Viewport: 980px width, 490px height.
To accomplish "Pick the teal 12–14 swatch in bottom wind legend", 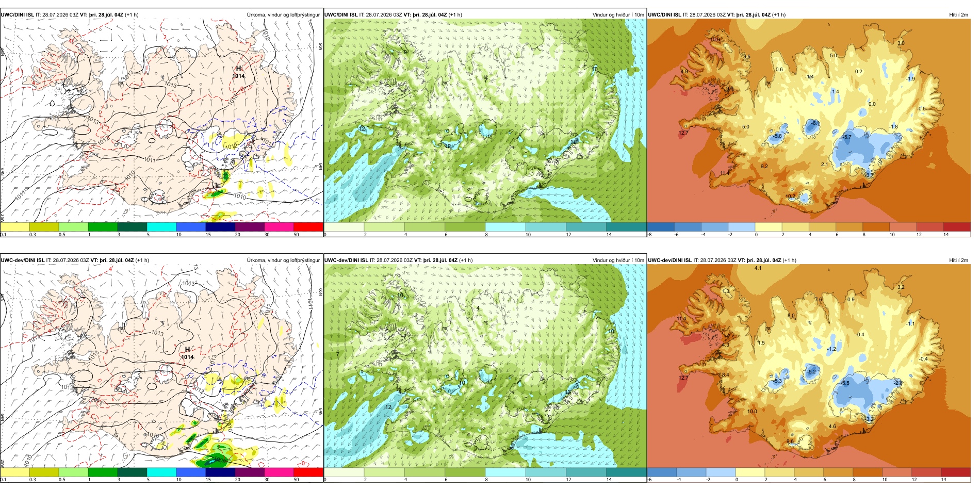I will click(586, 472).
